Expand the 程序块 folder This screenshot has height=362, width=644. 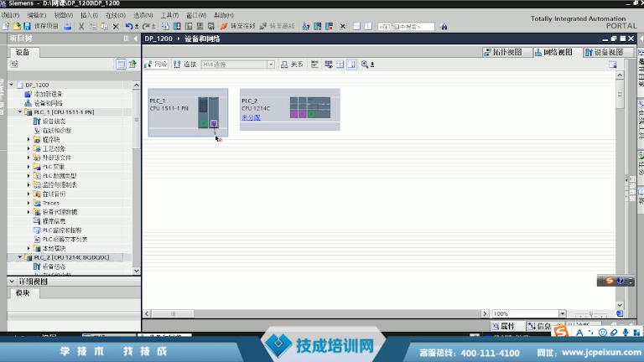(29, 140)
